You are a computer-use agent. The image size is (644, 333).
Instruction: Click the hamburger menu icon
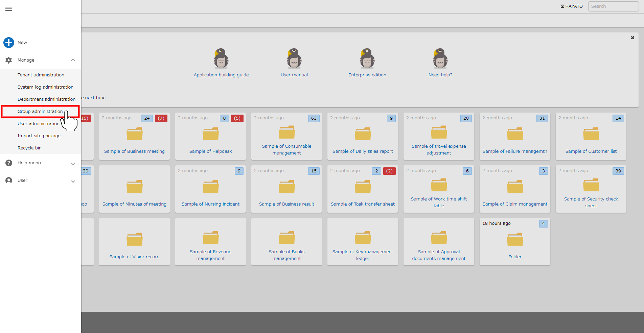pos(9,9)
